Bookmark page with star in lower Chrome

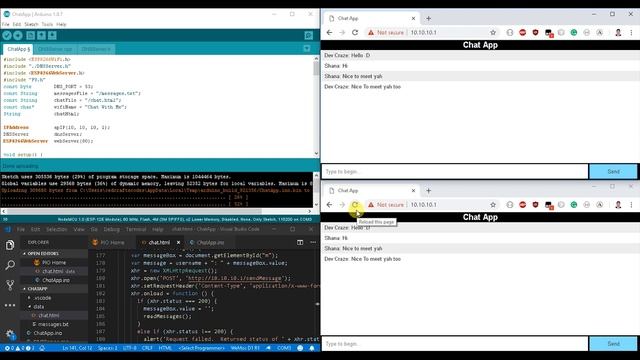[x=493, y=204]
